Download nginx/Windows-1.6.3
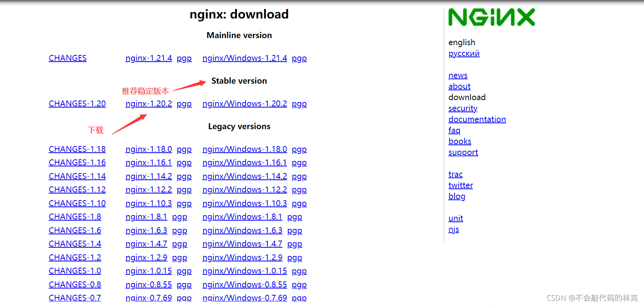This screenshot has height=305, width=644. click(242, 230)
